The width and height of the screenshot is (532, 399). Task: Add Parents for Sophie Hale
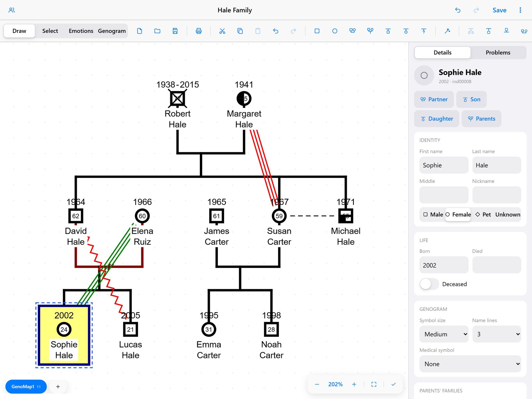(x=481, y=119)
